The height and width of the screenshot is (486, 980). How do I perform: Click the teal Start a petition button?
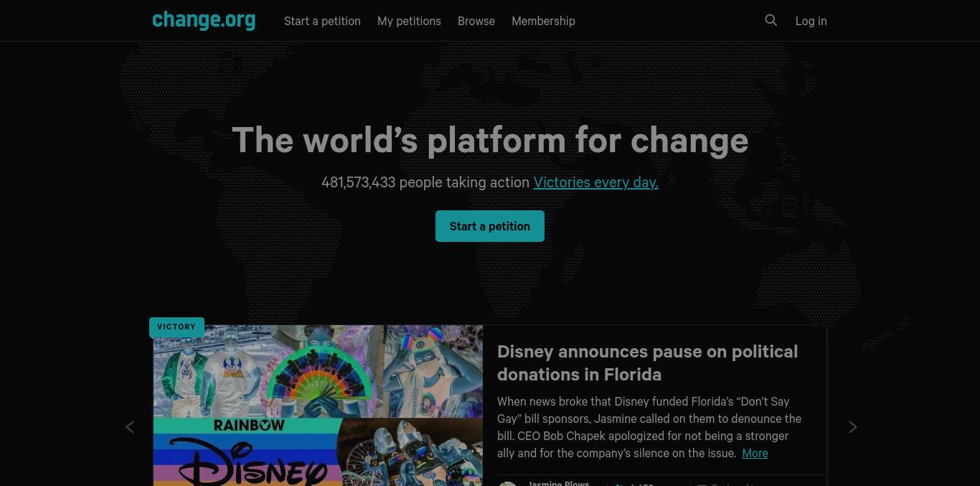coord(490,226)
